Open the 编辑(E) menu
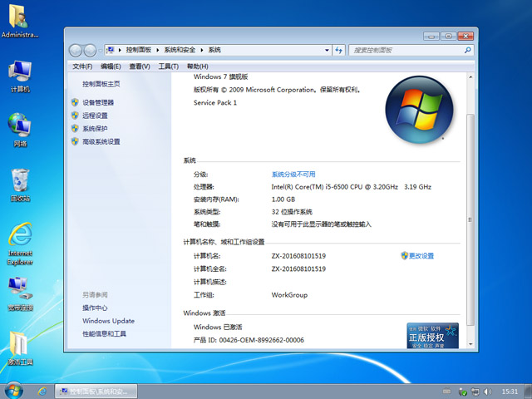Screen dimensions: 532x399 pos(111,66)
